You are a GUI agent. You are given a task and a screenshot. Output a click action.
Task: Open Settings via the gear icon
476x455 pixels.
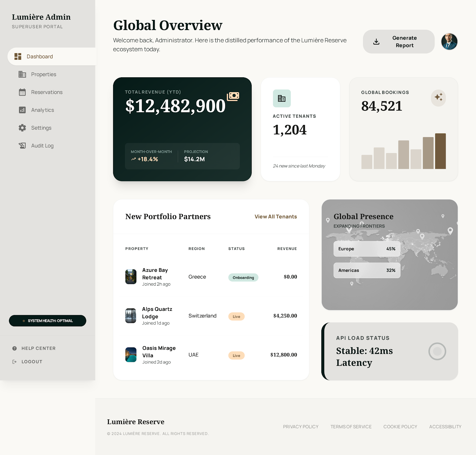(22, 128)
